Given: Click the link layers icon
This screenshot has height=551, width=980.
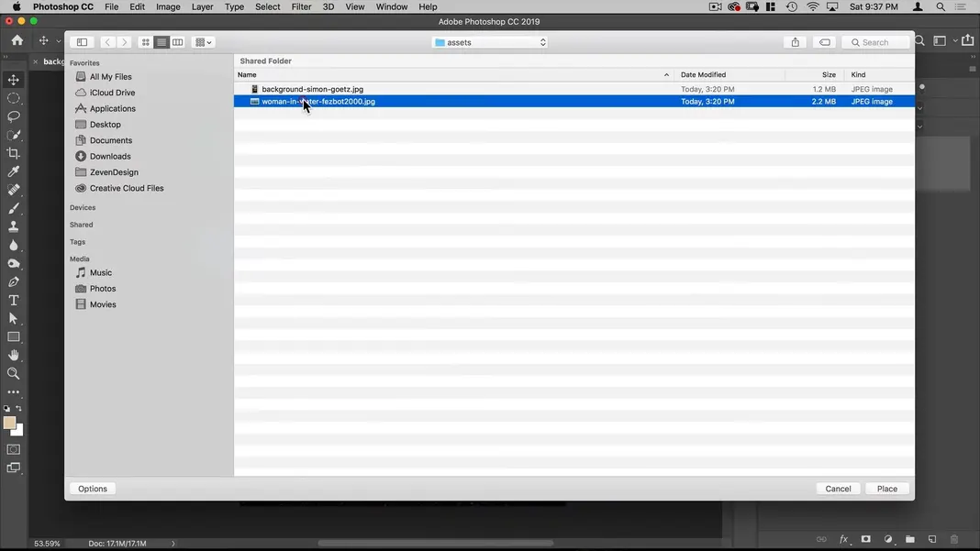Looking at the screenshot, I should [821, 539].
